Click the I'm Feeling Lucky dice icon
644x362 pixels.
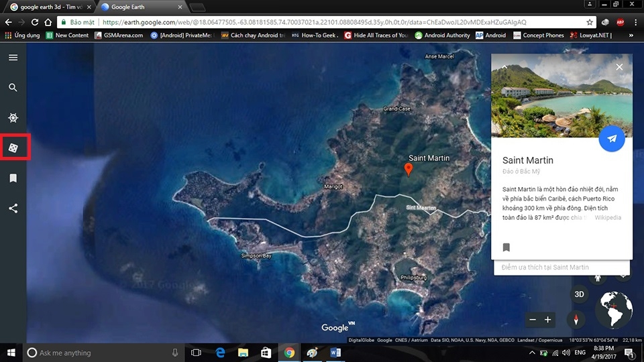[x=13, y=147]
